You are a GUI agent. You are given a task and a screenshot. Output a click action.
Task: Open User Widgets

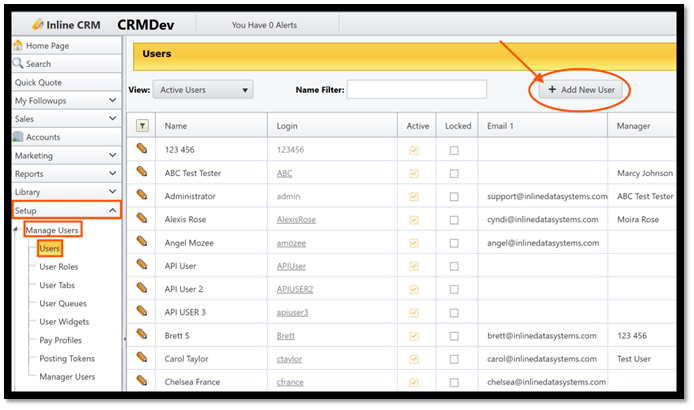coord(64,321)
